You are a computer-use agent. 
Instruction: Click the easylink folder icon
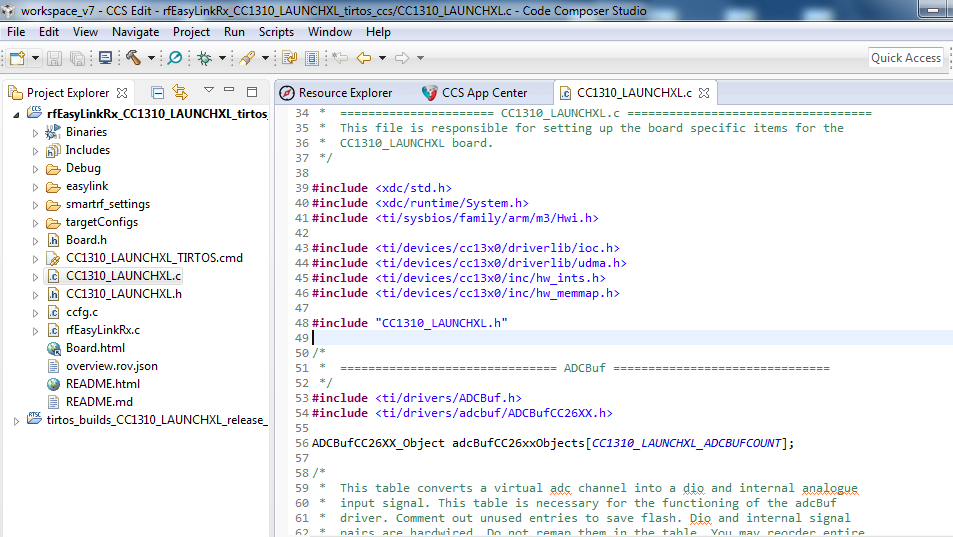[53, 186]
